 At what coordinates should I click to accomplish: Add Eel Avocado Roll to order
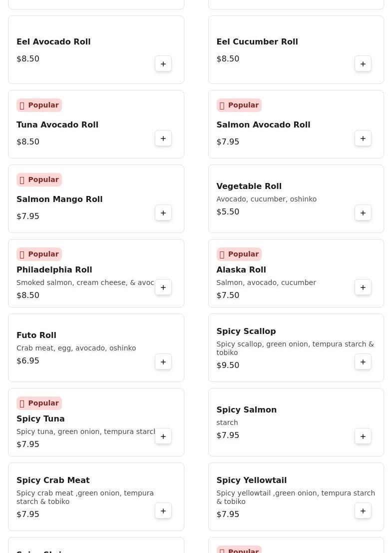point(163,64)
